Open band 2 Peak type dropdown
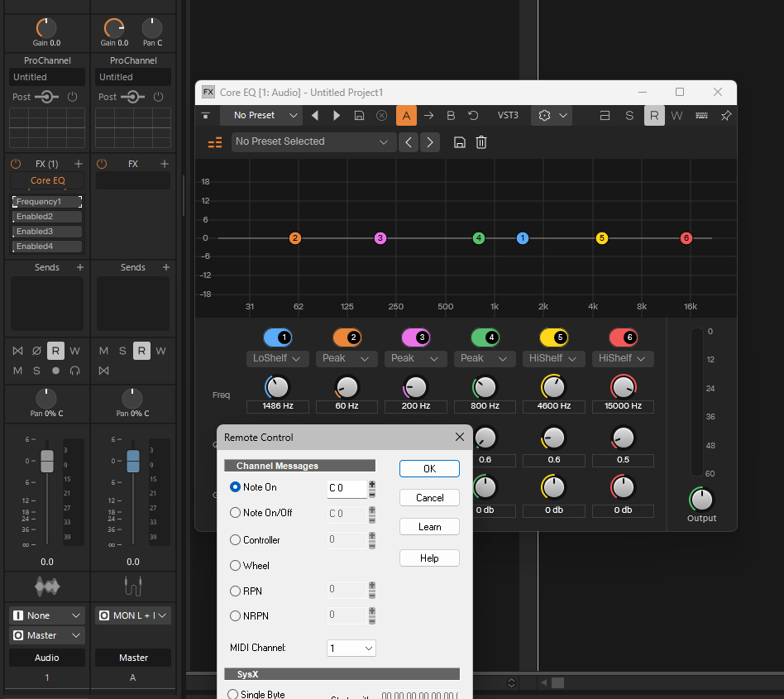784x699 pixels. pos(347,358)
